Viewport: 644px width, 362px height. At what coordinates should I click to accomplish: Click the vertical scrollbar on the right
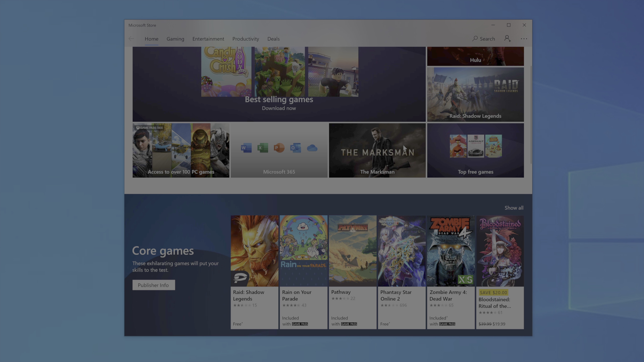click(531, 115)
